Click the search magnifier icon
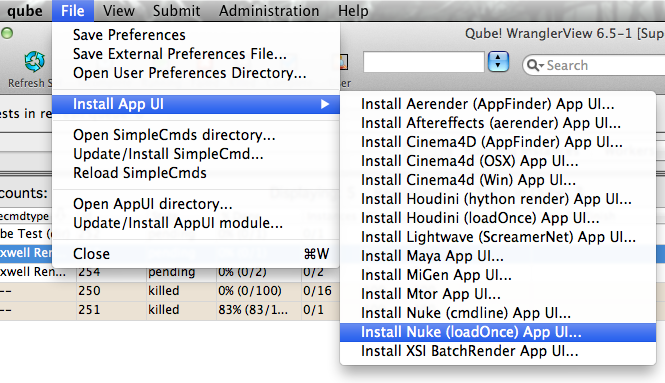The width and height of the screenshot is (665, 383). tap(535, 65)
